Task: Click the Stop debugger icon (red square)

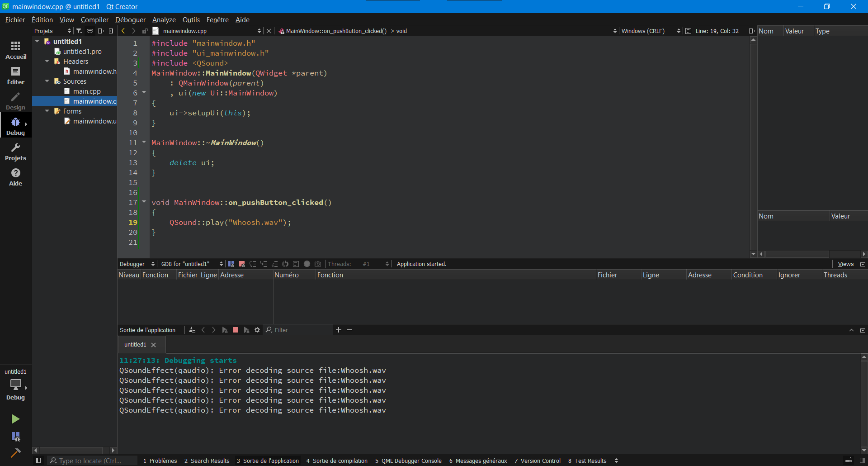Action: coord(241,264)
